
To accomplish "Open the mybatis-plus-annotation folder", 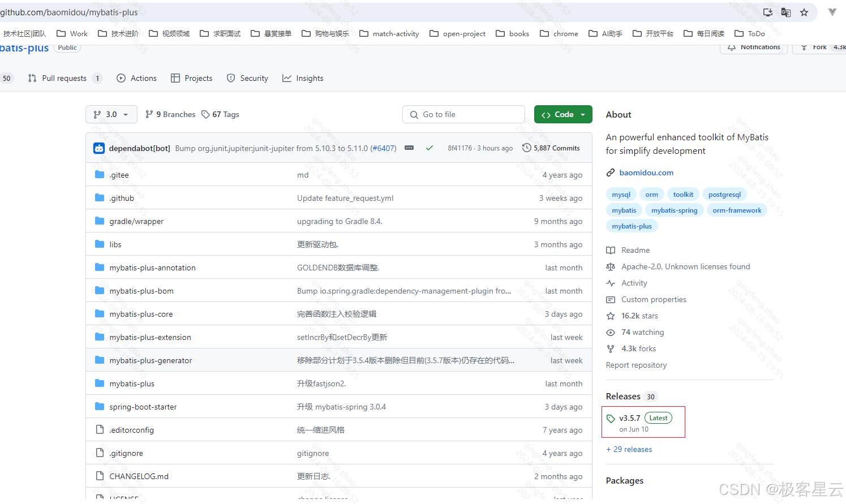I will pos(152,268).
